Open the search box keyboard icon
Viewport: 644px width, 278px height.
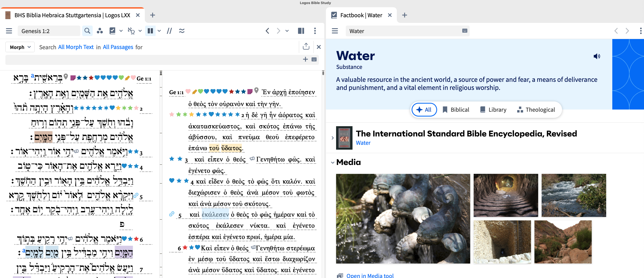[314, 59]
